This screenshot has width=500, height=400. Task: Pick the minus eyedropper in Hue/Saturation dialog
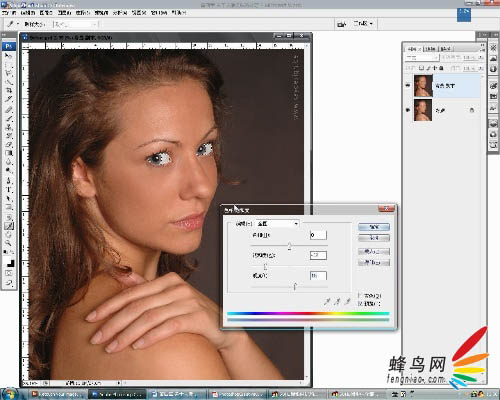point(348,302)
